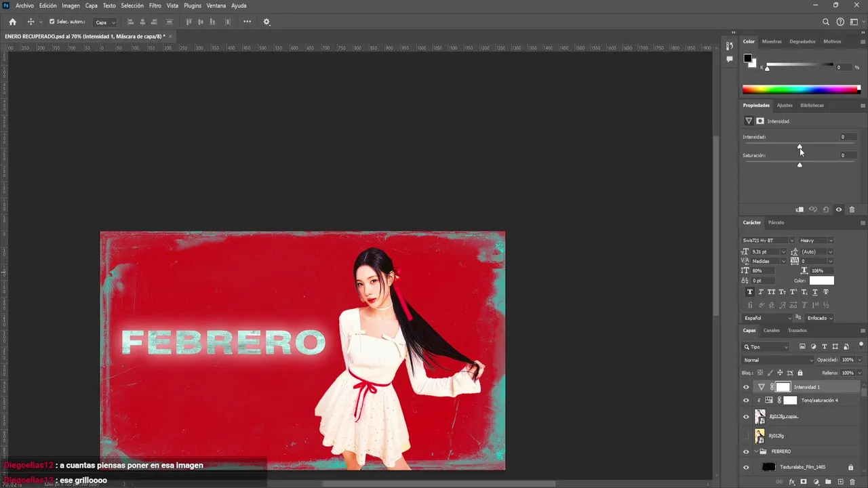Switch to the Canales tab

[x=772, y=331]
